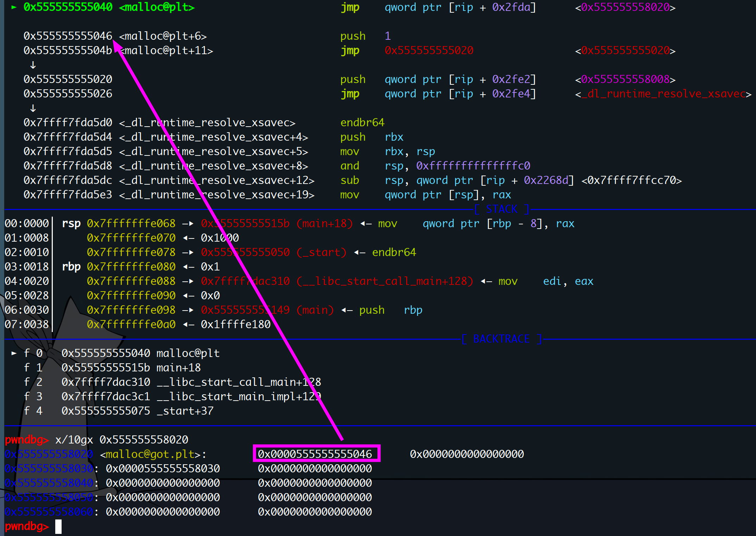The image size is (756, 536).
Task: Click the x/10gx 0x555555558020 command text
Action: (122, 440)
